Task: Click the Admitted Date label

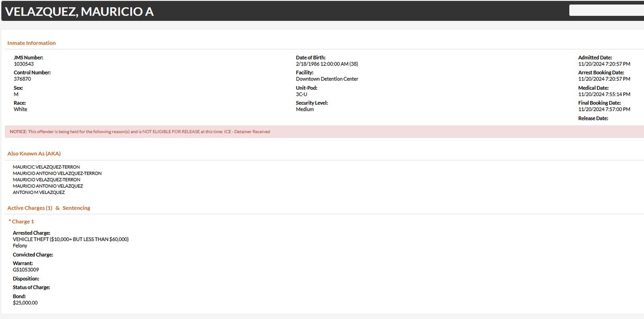Action: coord(595,57)
